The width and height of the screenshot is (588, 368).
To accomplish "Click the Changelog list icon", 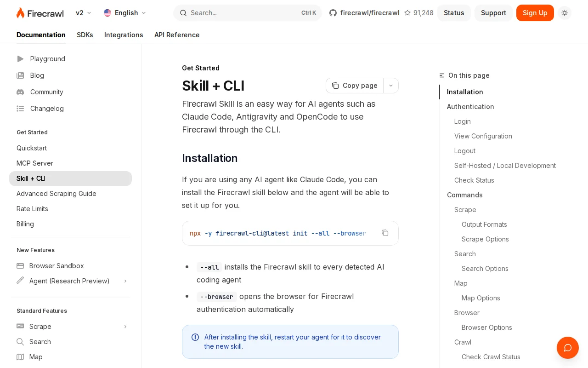I will [20, 109].
